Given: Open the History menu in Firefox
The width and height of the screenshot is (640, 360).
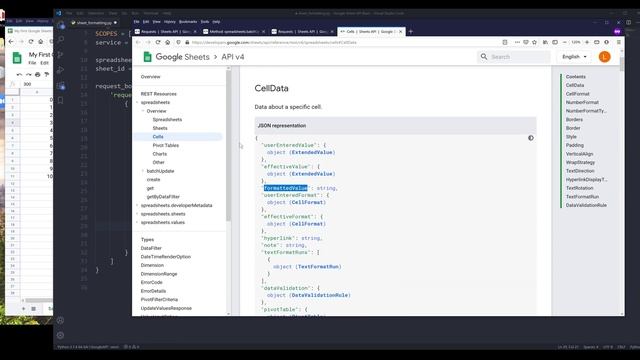Looking at the screenshot, I should tap(169, 22).
